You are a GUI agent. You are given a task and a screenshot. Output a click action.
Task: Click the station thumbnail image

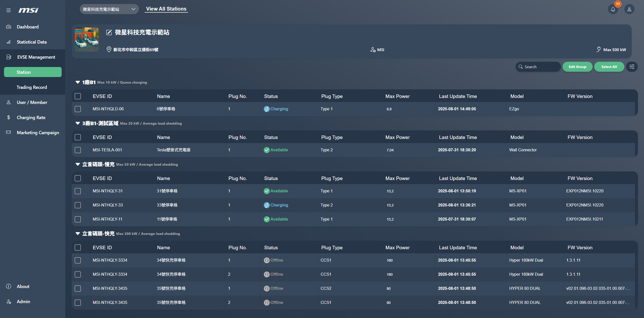coord(87,40)
